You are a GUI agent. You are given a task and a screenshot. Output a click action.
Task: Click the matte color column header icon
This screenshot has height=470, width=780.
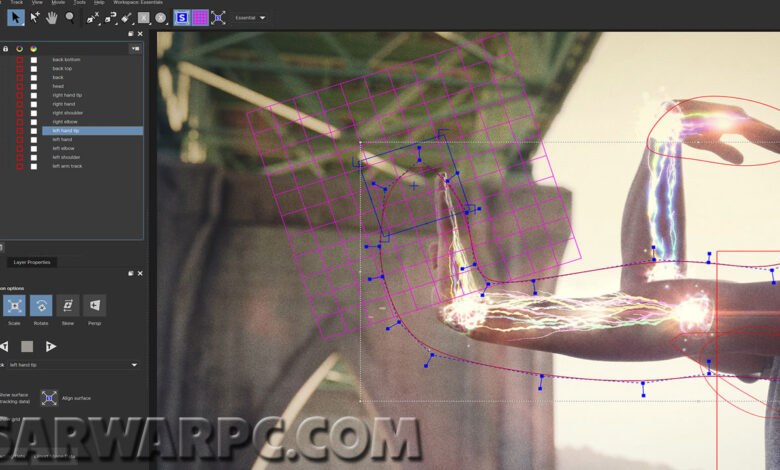[x=33, y=49]
